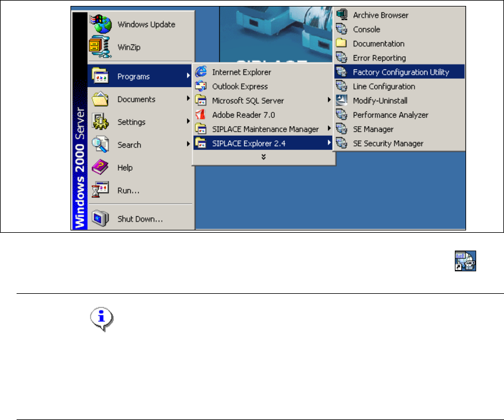Viewport: 504px width, 420px height.
Task: Click the Performance Analyzer icon
Action: click(342, 114)
